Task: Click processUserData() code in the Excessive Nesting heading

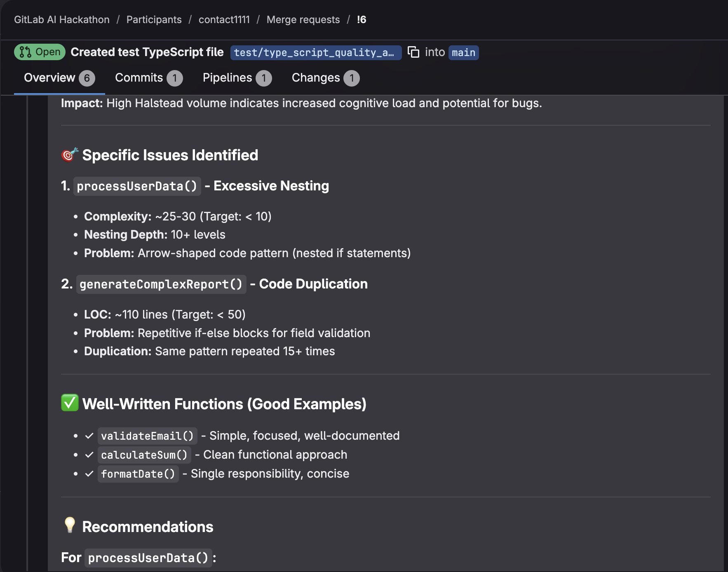Action: tap(137, 186)
